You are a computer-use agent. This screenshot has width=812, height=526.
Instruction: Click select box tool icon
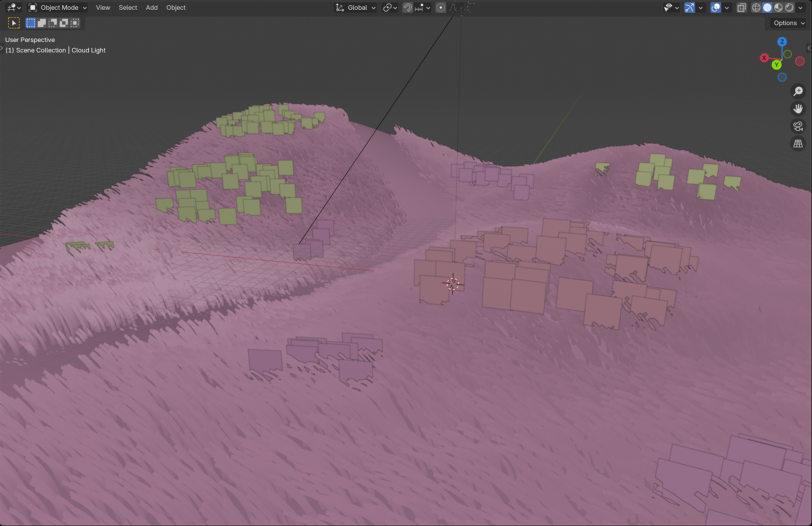14,23
